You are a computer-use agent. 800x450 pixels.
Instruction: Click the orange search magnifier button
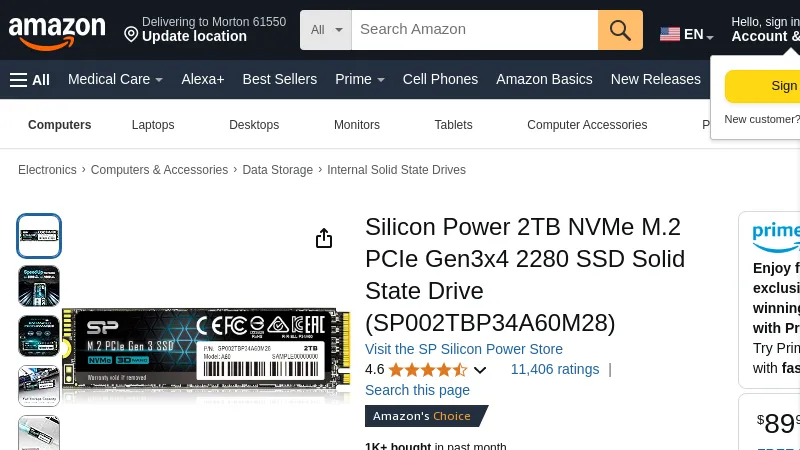(620, 30)
